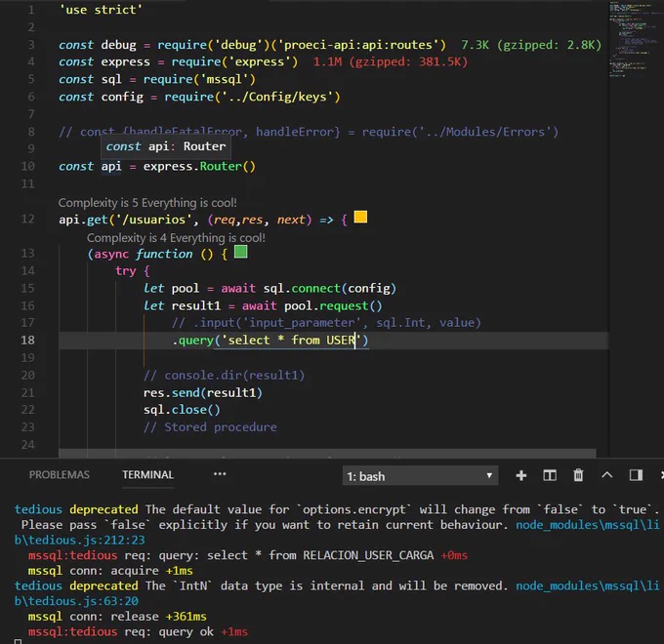Click 'async function' on line 13
Screen dimensions: 664x644
[144, 254]
